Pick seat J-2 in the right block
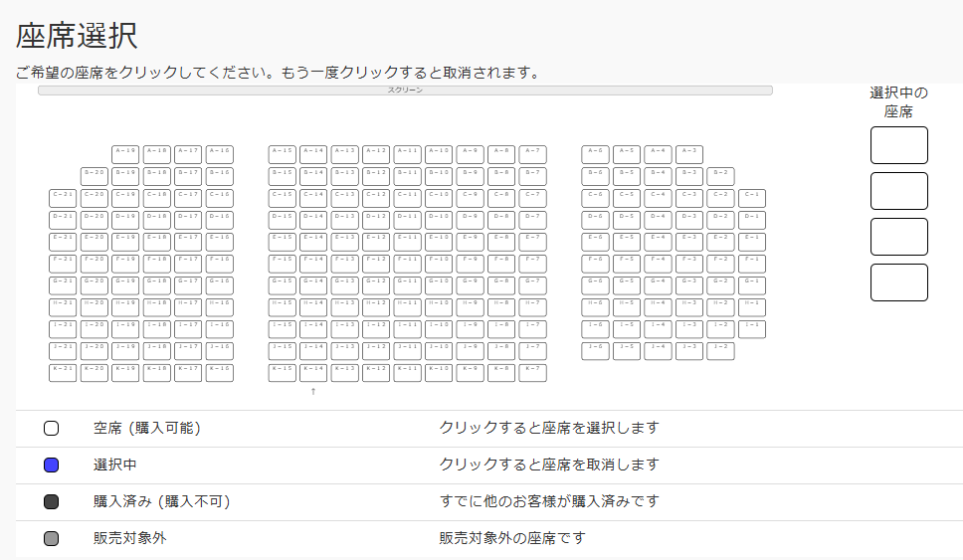 coord(721,350)
